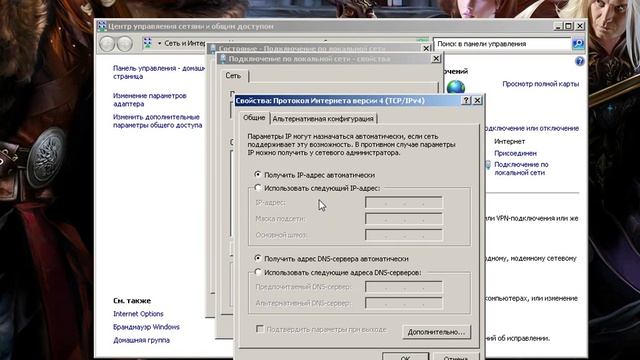The height and width of the screenshot is (360, 640).
Task: Click the Internet globe icon on network map
Action: click(456, 87)
